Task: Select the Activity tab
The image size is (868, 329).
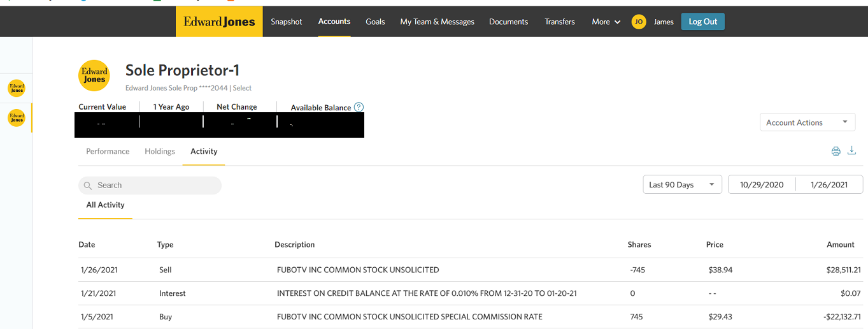Action: [x=204, y=151]
